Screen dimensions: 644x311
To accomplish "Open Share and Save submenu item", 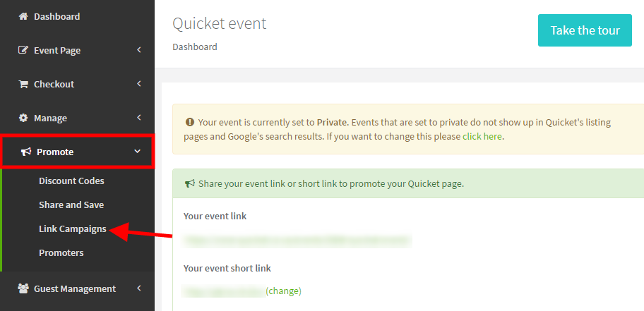I will (x=71, y=205).
